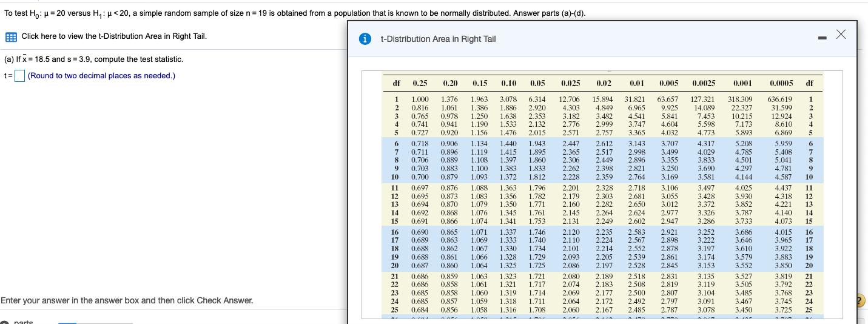Click 'Round to two decimal places as needed' hint
The width and height of the screenshot is (868, 324).
[x=102, y=76]
